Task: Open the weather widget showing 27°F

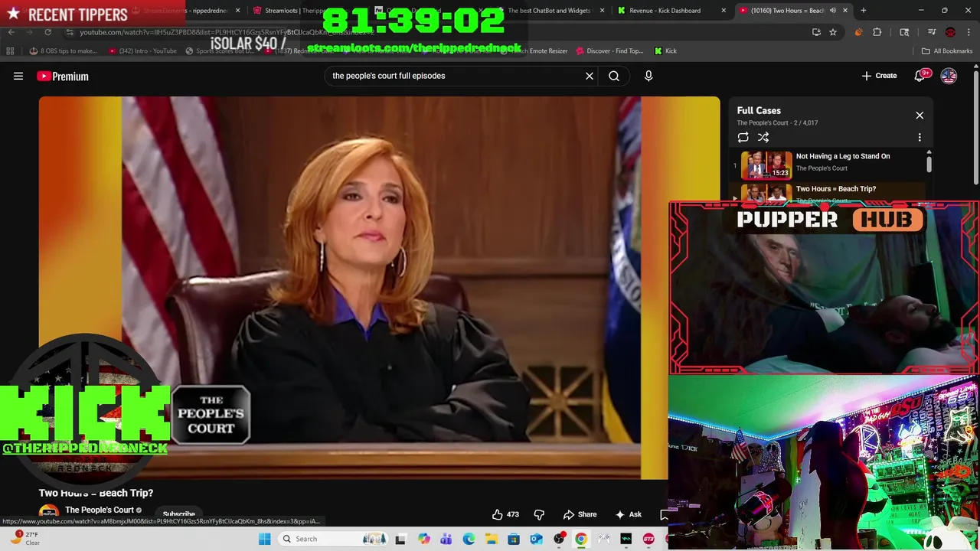Action: [x=24, y=539]
